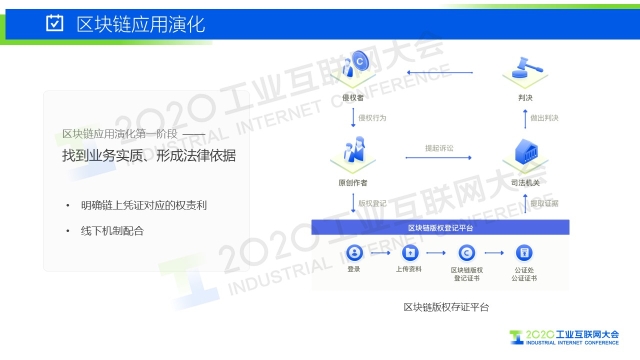The image size is (640, 360).
Task: Click the 明确链上凭证对应的权责利 bullet
Action: pyautogui.click(x=144, y=205)
